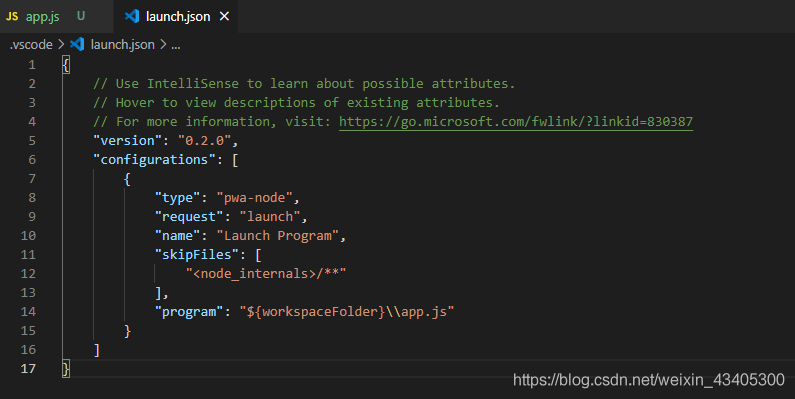Click the 'Use IntelliSense' comment line
The width and height of the screenshot is (795, 399).
coord(304,84)
